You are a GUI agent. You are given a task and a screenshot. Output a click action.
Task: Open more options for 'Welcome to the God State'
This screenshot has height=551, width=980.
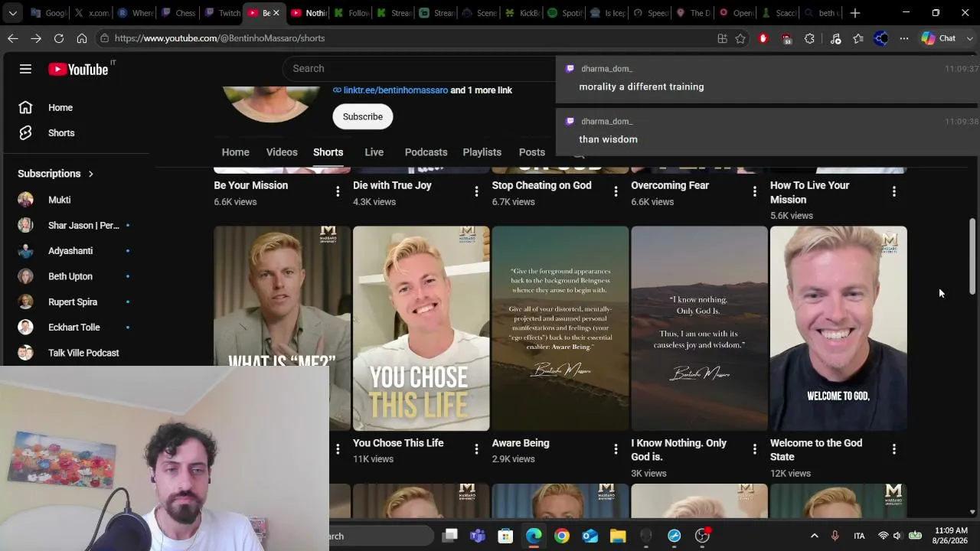click(x=894, y=449)
